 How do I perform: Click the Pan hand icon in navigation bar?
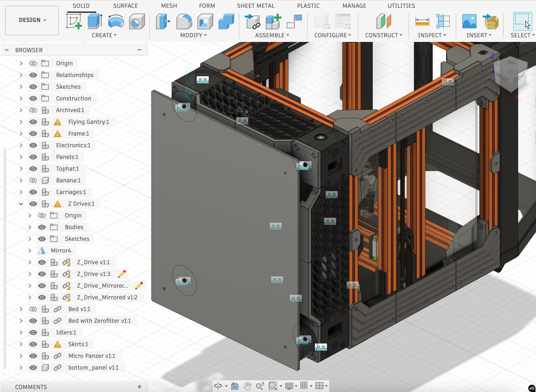coord(247,386)
